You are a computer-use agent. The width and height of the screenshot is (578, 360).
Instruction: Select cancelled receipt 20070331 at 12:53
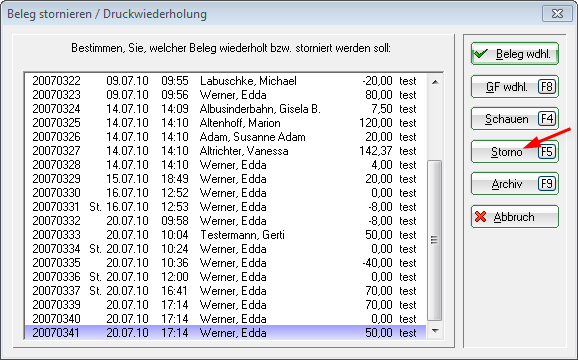[x=225, y=207]
